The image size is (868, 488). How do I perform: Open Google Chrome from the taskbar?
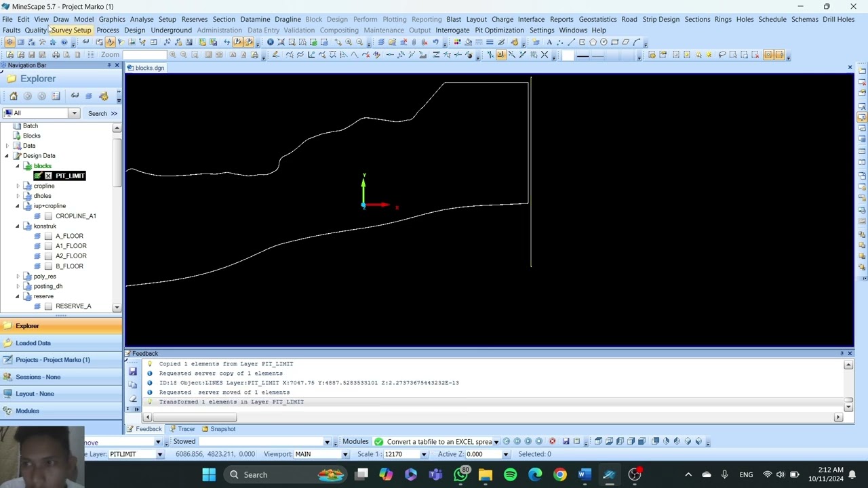[x=560, y=474]
